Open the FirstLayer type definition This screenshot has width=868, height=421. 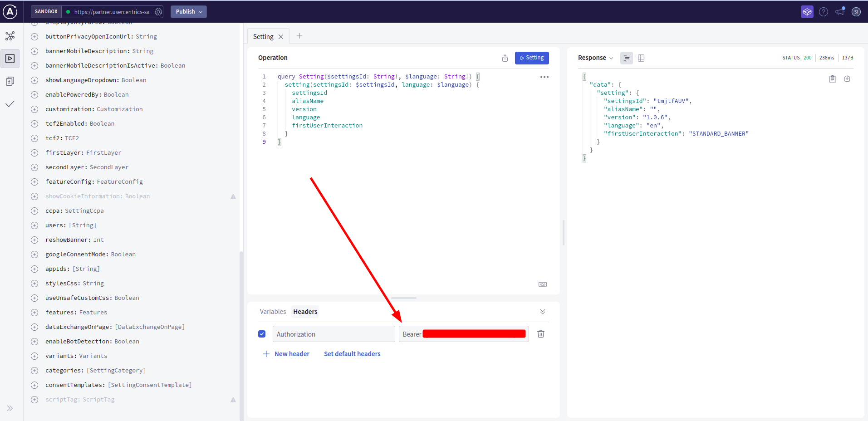point(103,153)
